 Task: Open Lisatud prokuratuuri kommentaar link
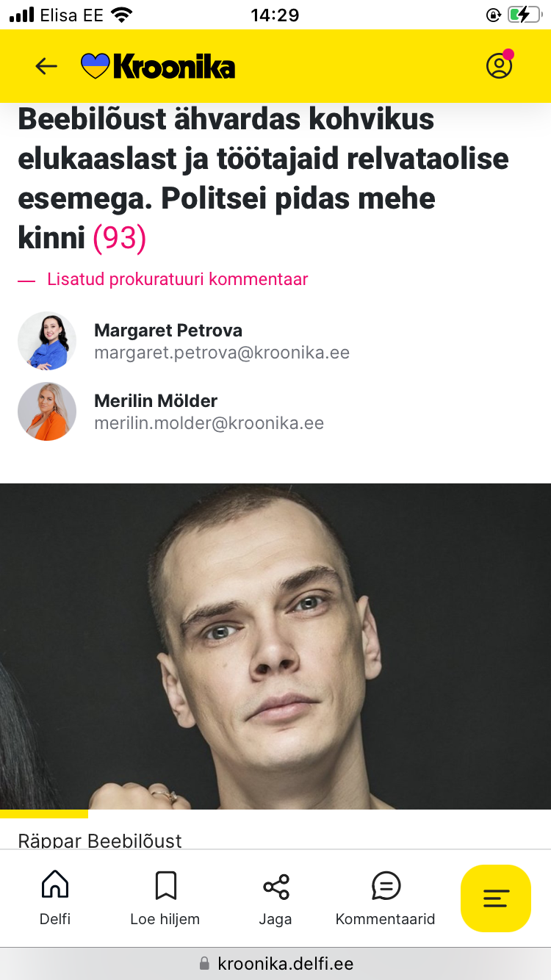(x=178, y=279)
